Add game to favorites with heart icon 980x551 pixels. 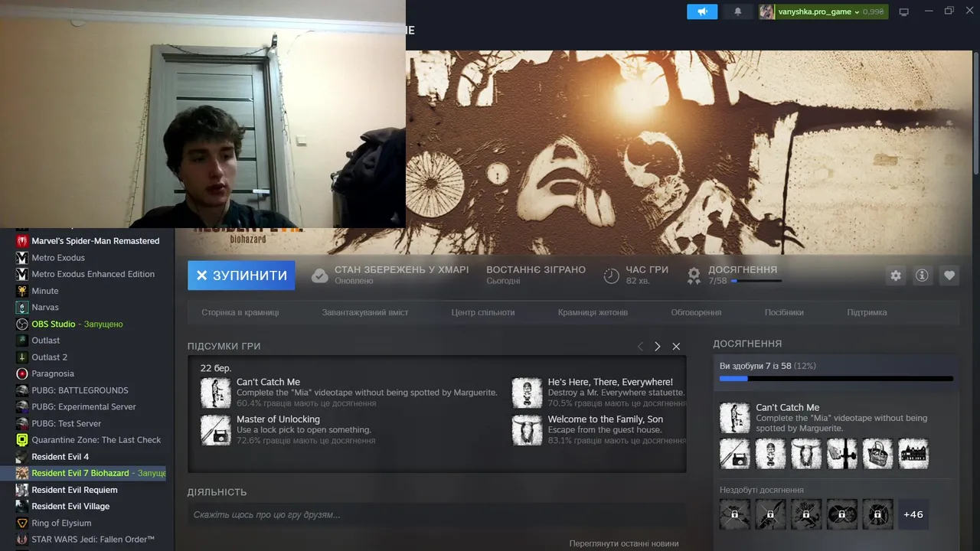949,275
